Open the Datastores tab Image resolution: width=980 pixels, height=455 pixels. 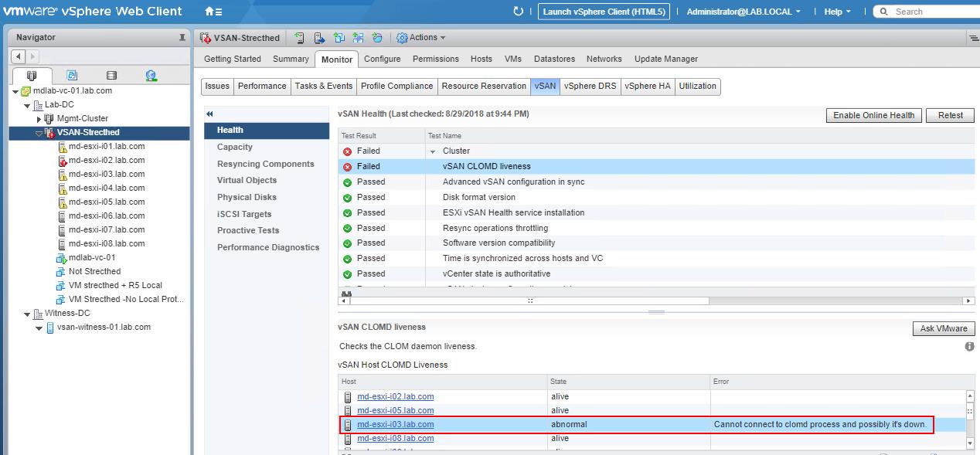pyautogui.click(x=554, y=59)
